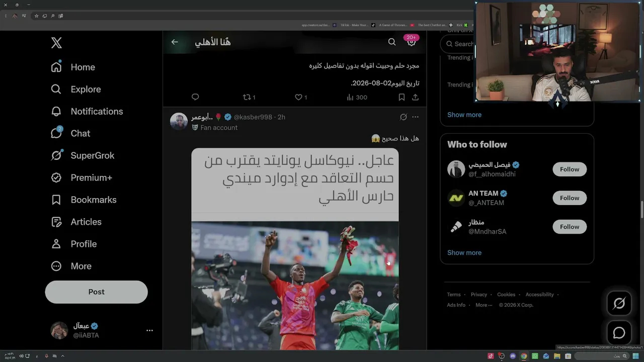This screenshot has height=362, width=644.
Task: Open the floating chat messages button
Action: coord(619,333)
